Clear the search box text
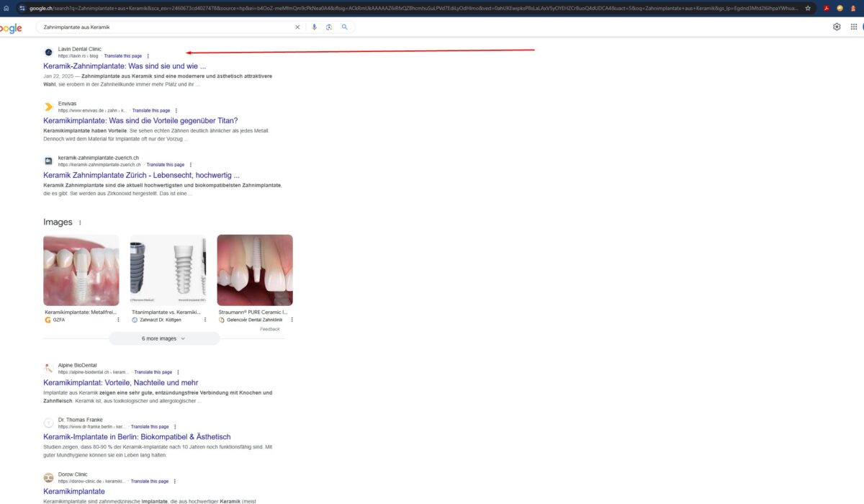This screenshot has height=504, width=864. (x=297, y=27)
